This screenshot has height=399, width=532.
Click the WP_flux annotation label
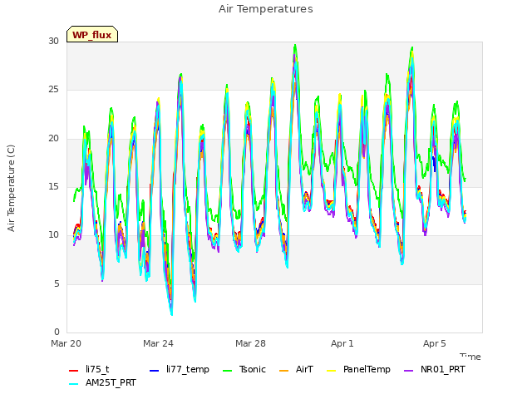click(x=92, y=34)
